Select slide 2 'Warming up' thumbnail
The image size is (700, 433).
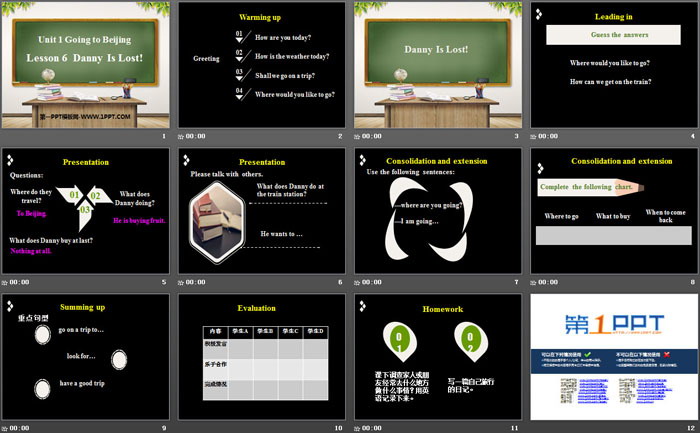[x=262, y=65]
